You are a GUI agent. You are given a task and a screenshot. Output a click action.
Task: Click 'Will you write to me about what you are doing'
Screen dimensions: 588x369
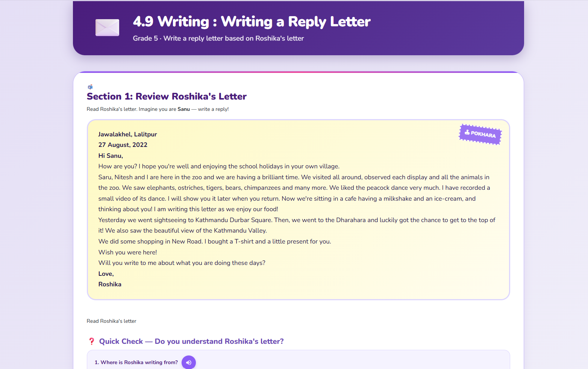click(x=182, y=263)
